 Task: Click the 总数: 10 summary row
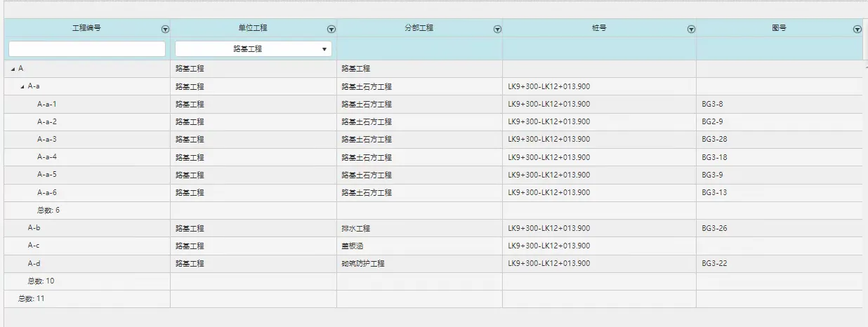(x=433, y=281)
